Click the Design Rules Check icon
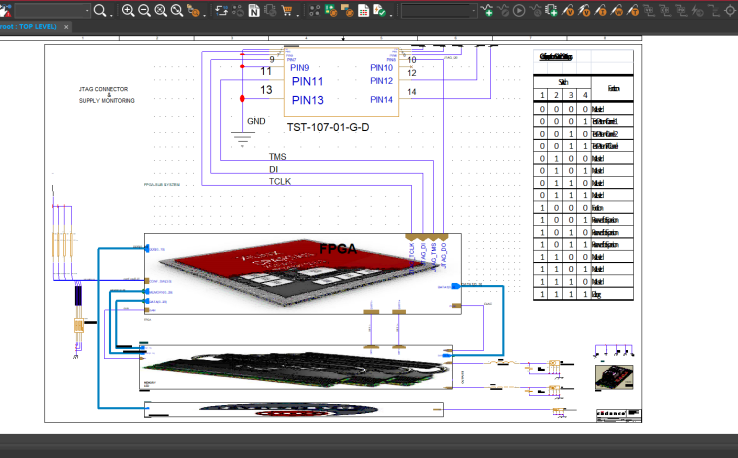The width and height of the screenshot is (738, 458). click(x=379, y=10)
